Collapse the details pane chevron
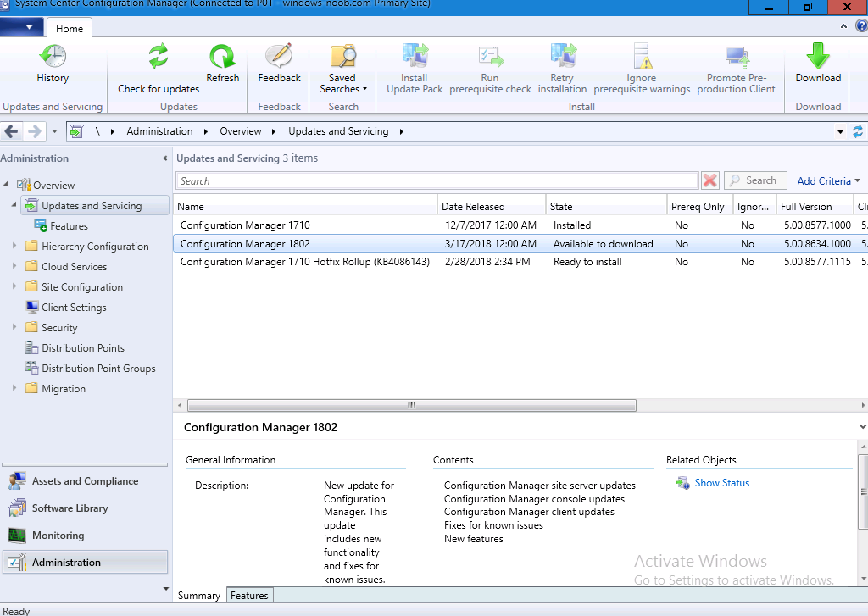The height and width of the screenshot is (616, 868). click(x=862, y=427)
